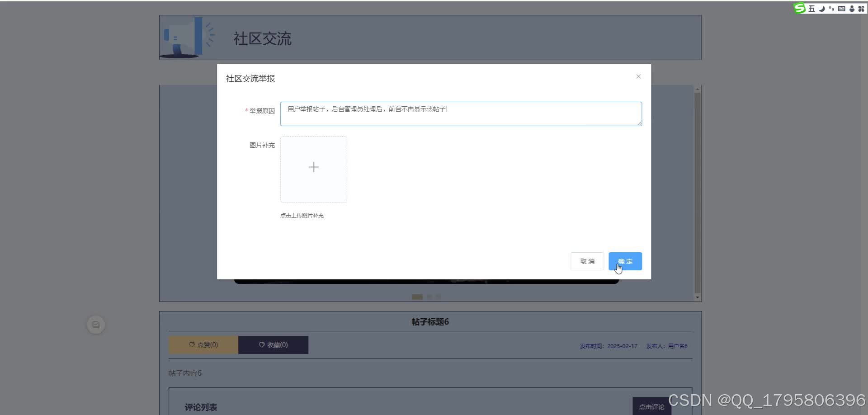
Task: Click the 点击评论 button
Action: pyautogui.click(x=651, y=406)
